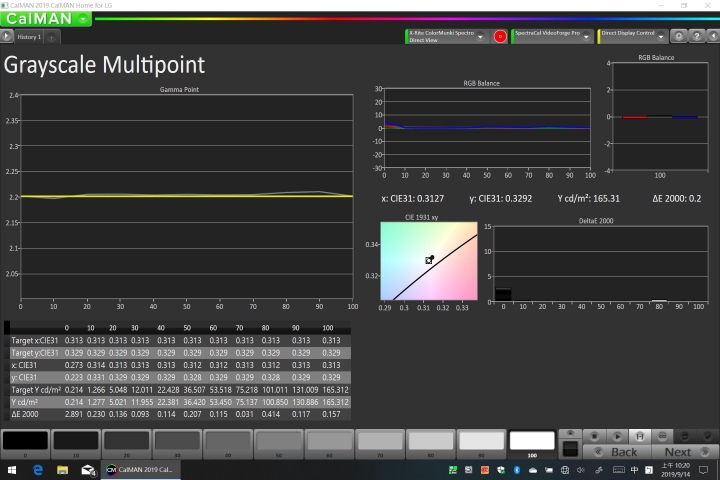Stop the measurement reading

(594, 436)
